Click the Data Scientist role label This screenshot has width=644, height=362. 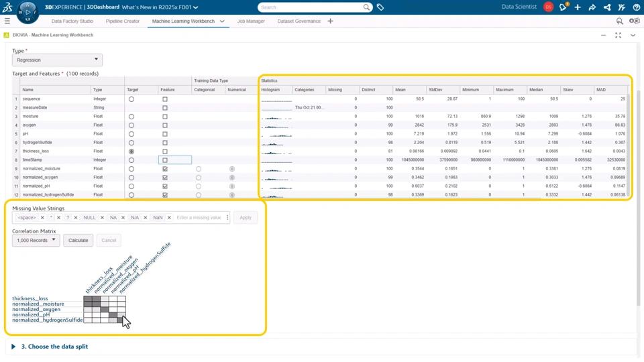click(x=519, y=7)
